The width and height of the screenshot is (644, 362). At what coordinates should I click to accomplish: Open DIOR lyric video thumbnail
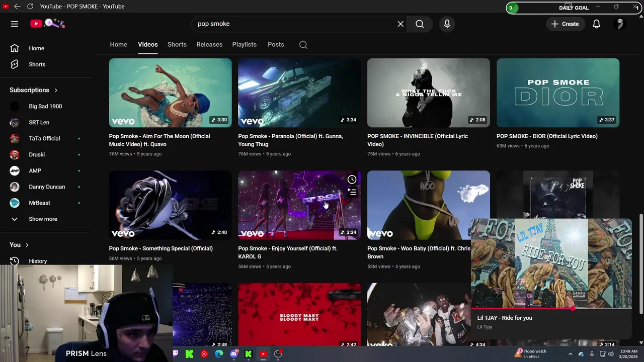pos(558,93)
